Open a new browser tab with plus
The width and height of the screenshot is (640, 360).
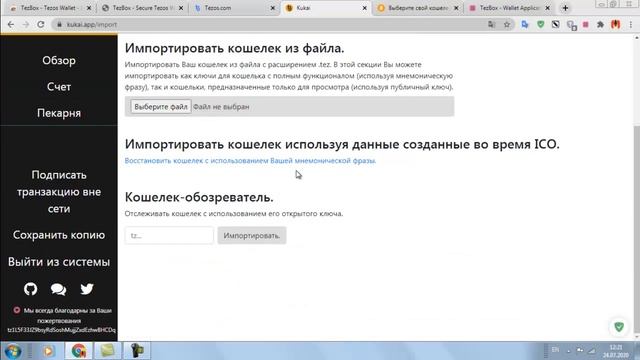[x=565, y=8]
